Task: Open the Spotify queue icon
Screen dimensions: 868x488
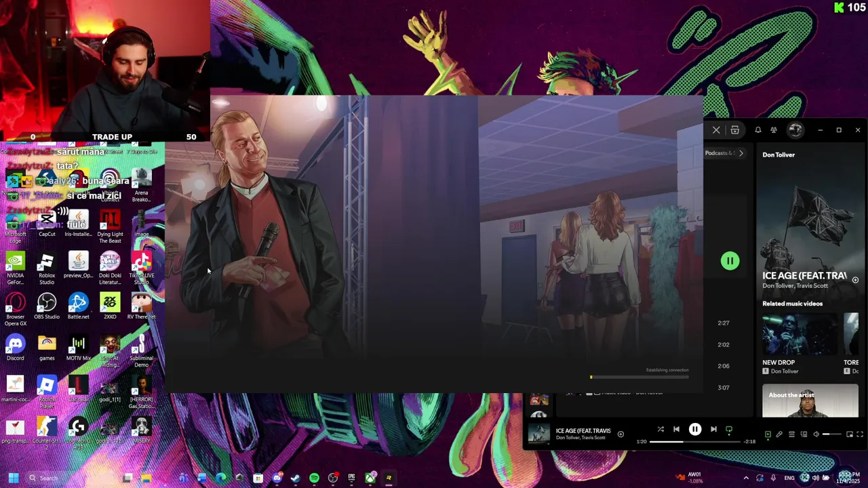Action: 791,434
